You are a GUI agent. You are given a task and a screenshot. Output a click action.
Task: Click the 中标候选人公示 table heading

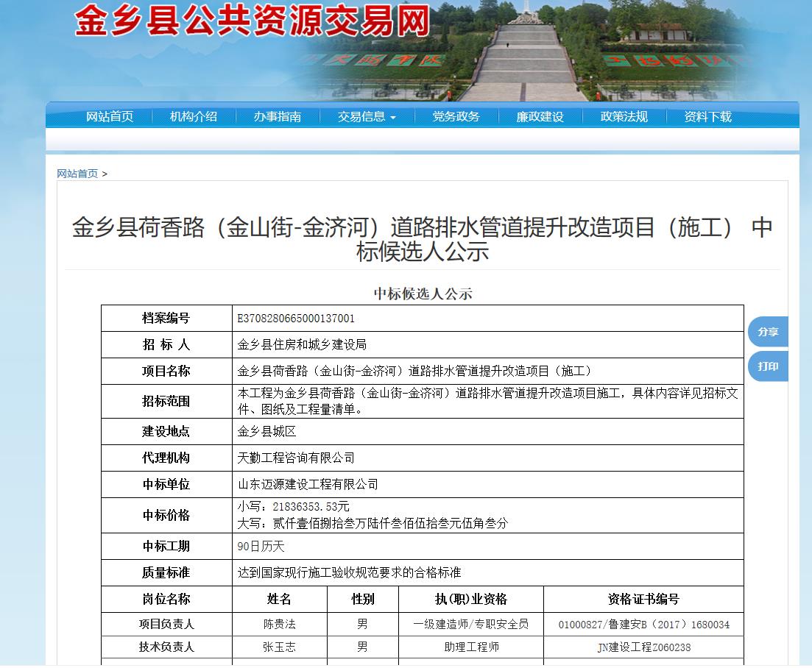423,294
